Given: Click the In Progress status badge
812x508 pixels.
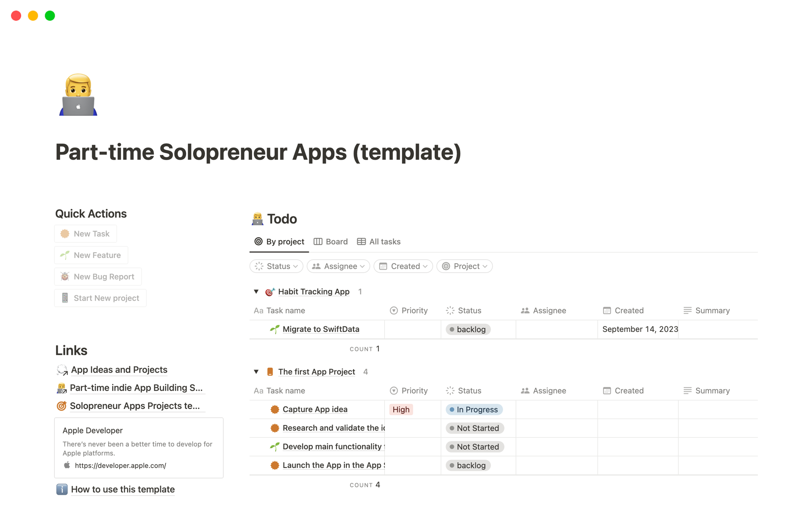Looking at the screenshot, I should 474,409.
